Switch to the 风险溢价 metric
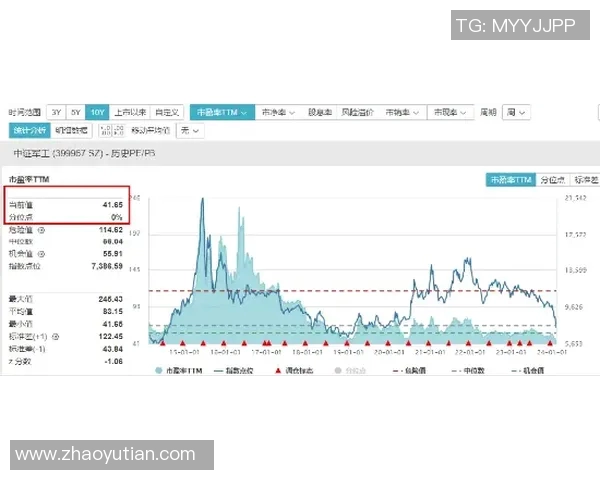The image size is (600, 480). [x=357, y=112]
